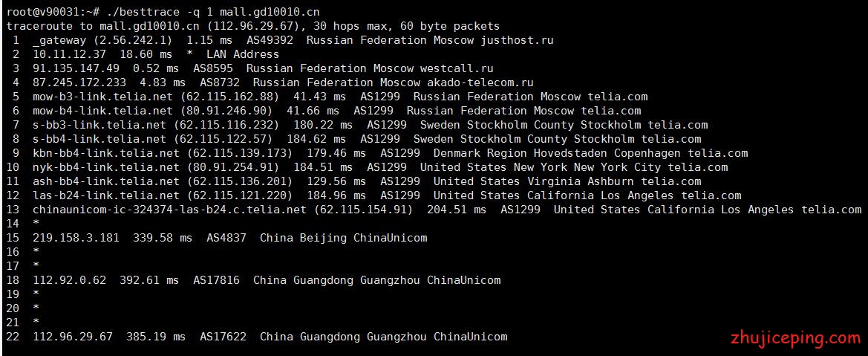
Task: Click AS17816 on the 112.92.0.62 hop
Action: pos(217,280)
